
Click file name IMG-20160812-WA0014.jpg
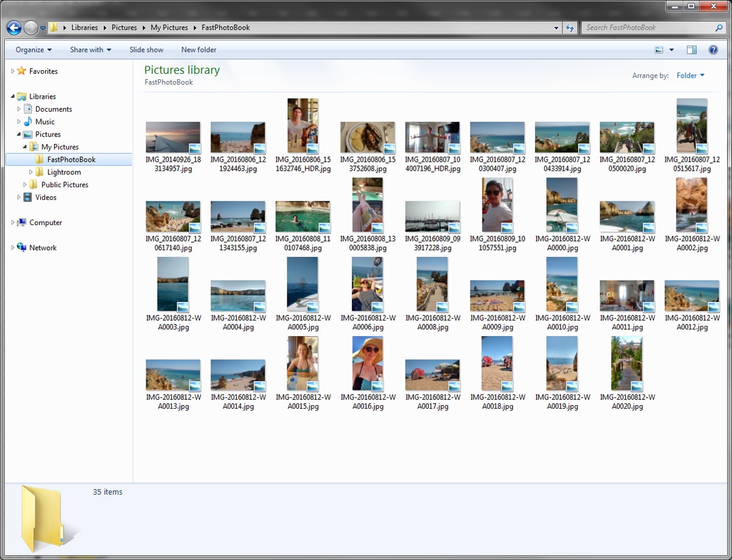point(238,402)
